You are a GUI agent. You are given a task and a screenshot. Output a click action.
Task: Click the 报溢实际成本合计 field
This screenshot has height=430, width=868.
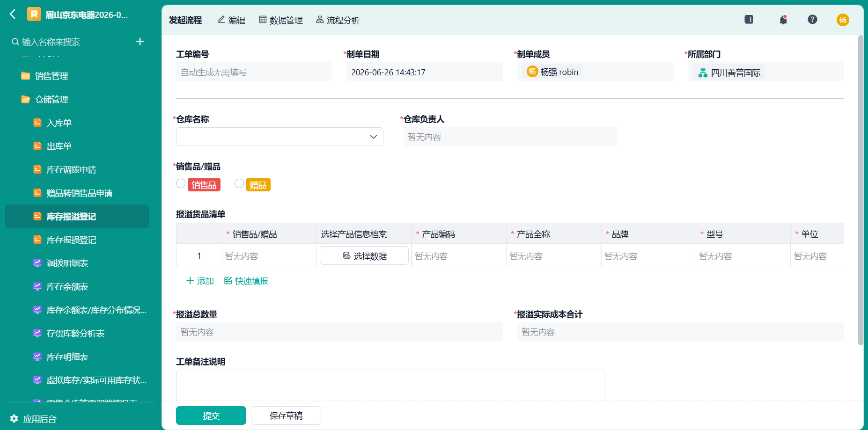tap(680, 332)
